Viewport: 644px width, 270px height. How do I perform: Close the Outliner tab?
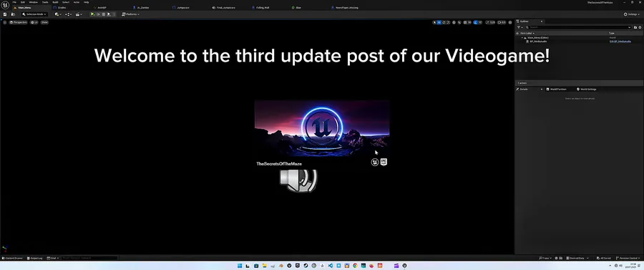click(x=542, y=21)
